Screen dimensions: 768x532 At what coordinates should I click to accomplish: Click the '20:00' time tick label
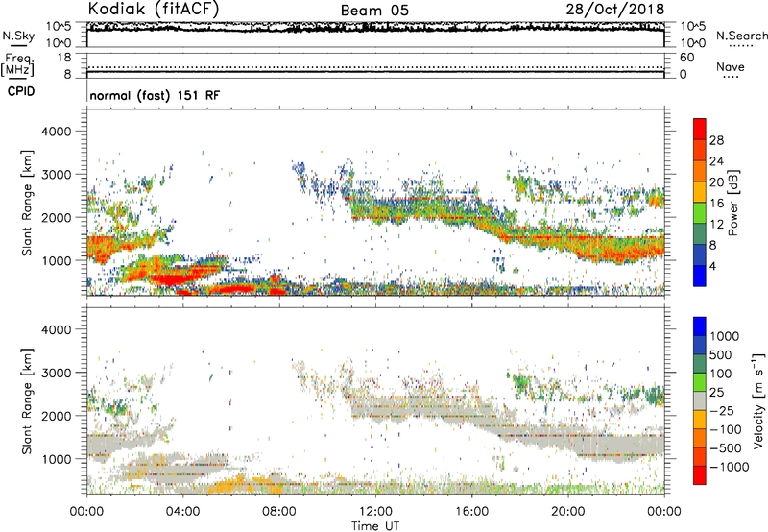567,512
